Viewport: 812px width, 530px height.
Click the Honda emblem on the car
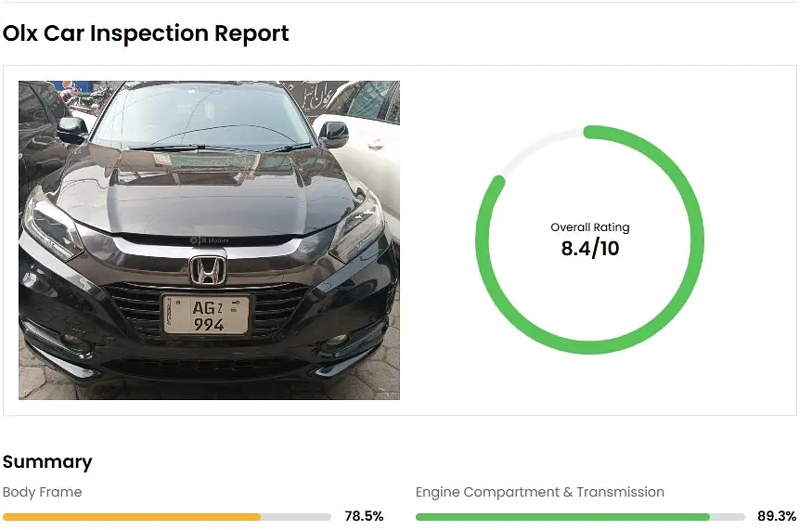coord(208,269)
